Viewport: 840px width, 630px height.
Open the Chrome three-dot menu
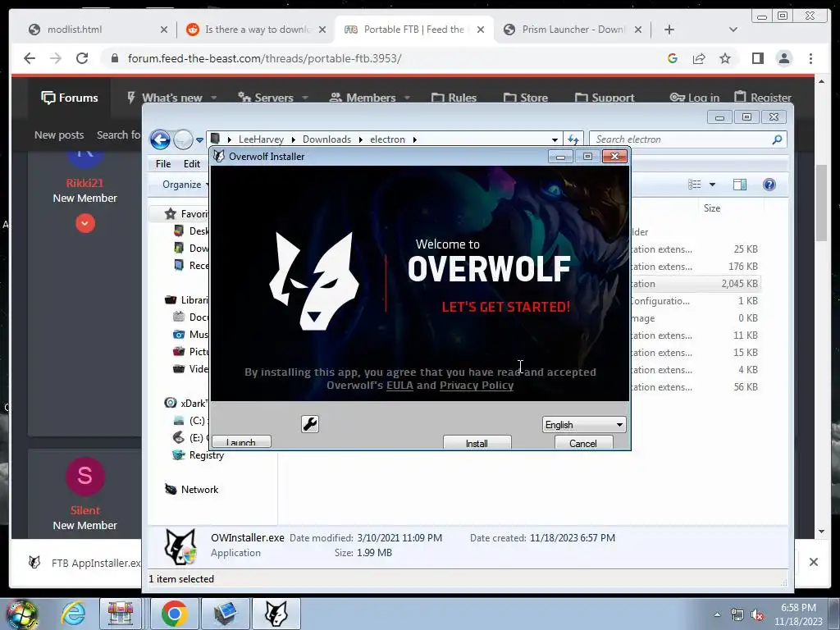pyautogui.click(x=810, y=58)
